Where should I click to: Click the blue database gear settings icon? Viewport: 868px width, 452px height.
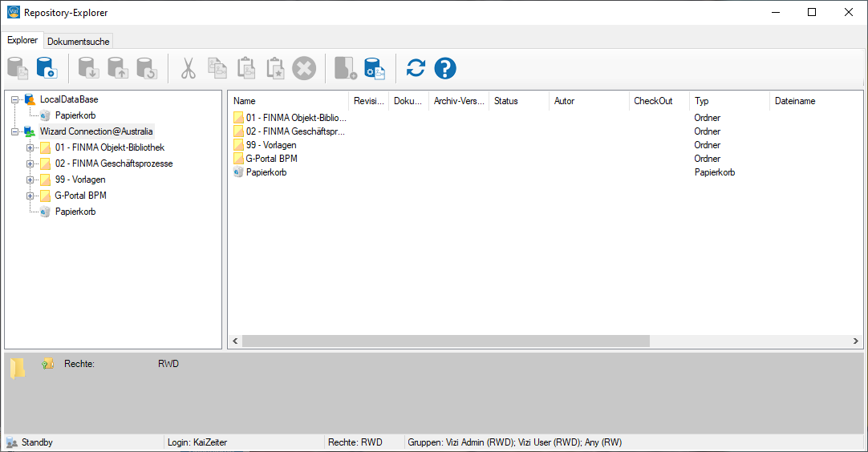375,69
